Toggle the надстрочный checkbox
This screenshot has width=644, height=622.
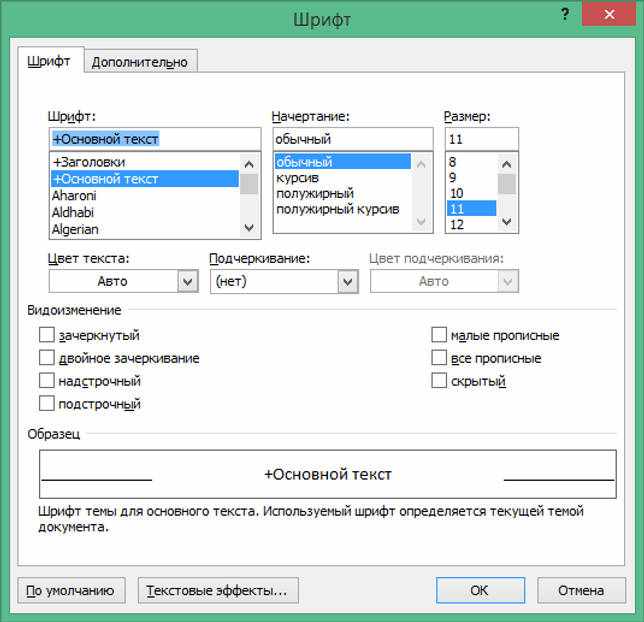tap(47, 381)
